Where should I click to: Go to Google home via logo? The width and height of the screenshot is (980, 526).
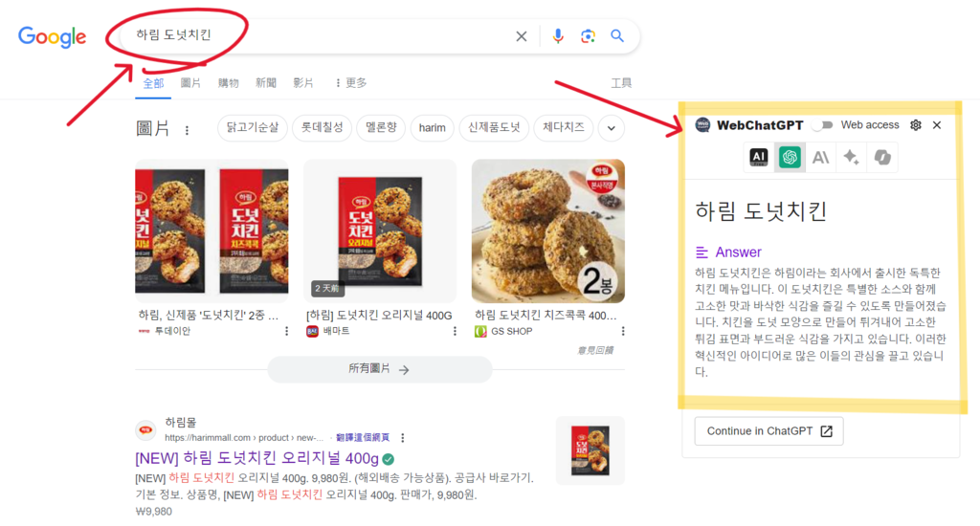pyautogui.click(x=52, y=37)
